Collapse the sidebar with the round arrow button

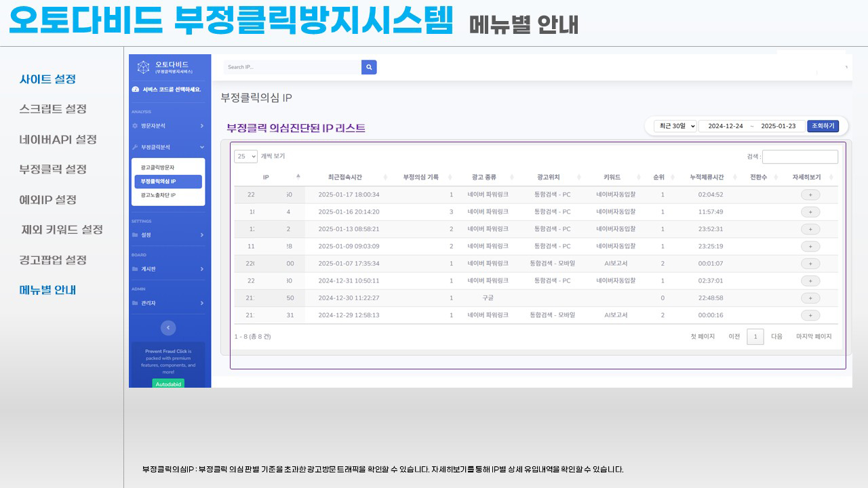[x=168, y=327]
